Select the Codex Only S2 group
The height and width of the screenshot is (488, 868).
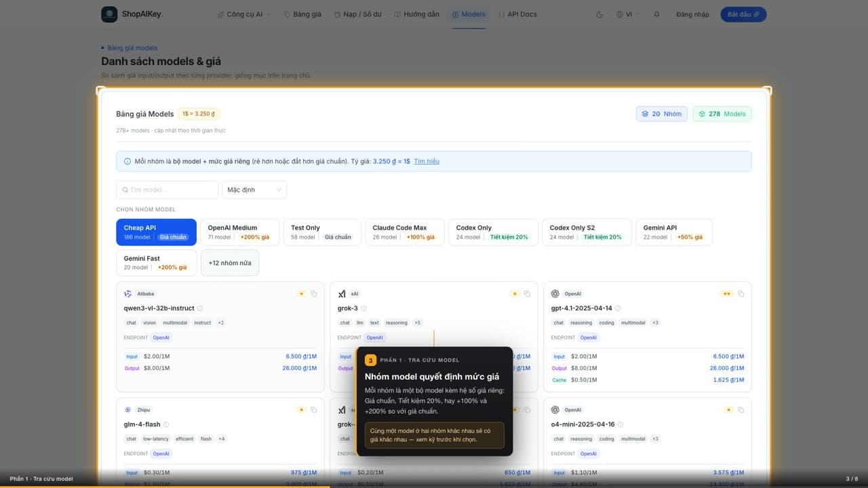coord(587,232)
